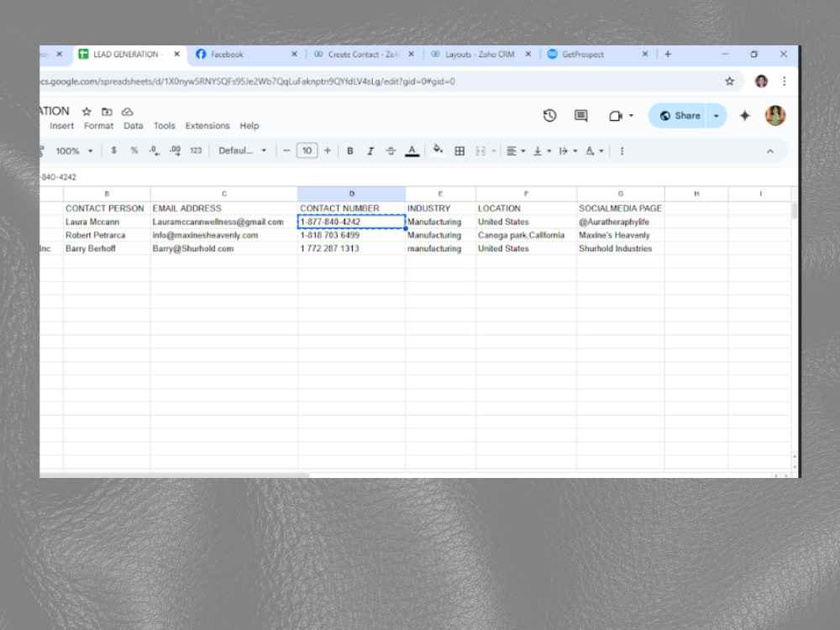This screenshot has height=630, width=840.
Task: Decrease font size minus button
Action: coord(286,150)
